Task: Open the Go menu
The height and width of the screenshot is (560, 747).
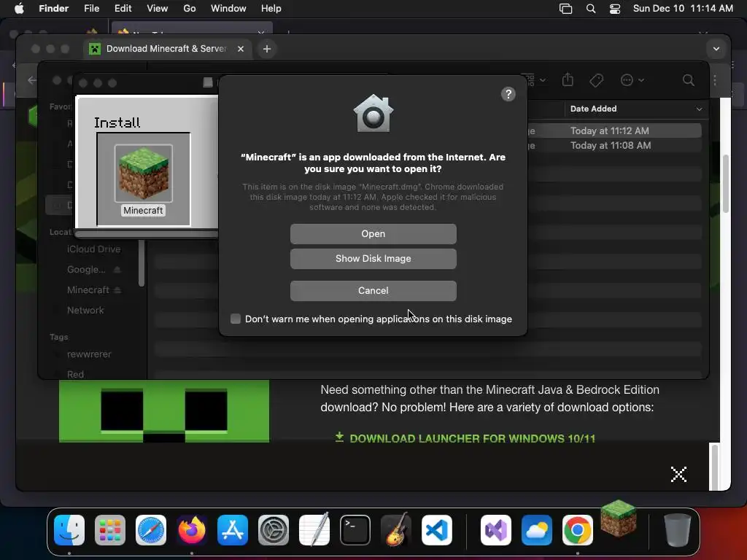Action: pos(190,9)
